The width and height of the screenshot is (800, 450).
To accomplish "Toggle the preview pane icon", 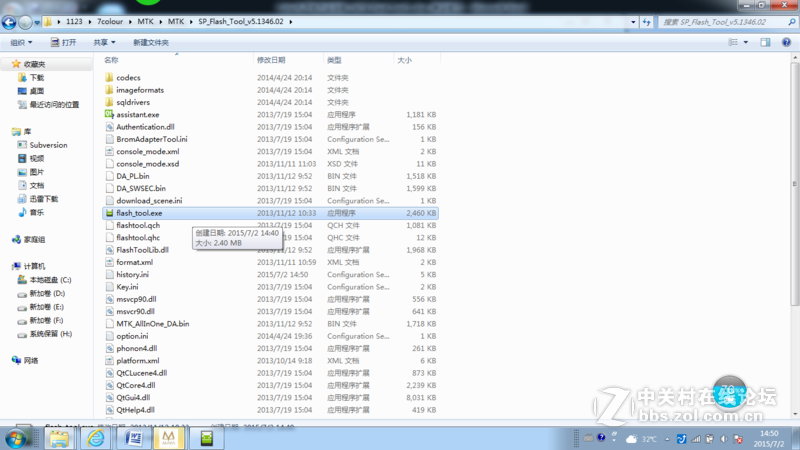I will 765,42.
